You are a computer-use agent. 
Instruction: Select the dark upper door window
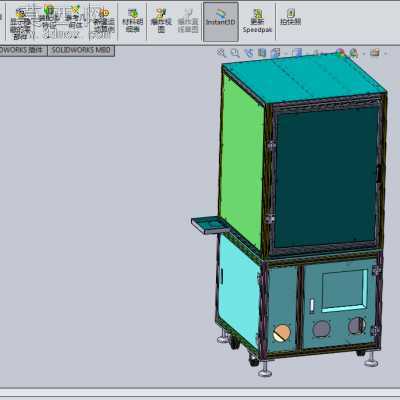[327, 177]
